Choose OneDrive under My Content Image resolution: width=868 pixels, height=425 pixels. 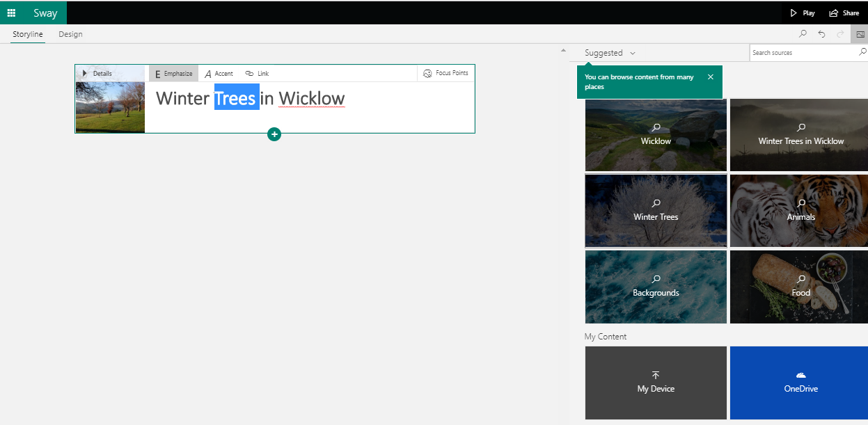[x=800, y=383]
